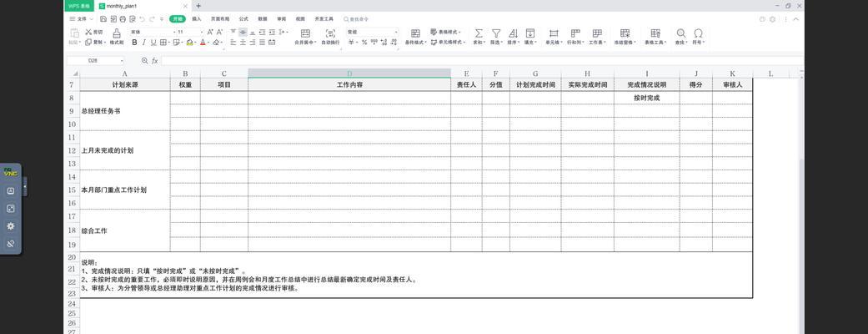Viewport: 868px width, 334px height.
Task: Apply the yellow fill color bucket
Action: 190,42
